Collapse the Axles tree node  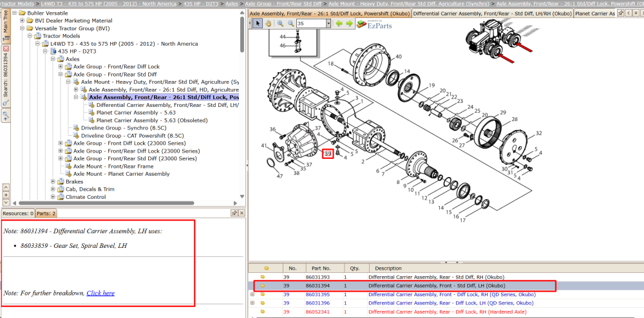point(53,59)
